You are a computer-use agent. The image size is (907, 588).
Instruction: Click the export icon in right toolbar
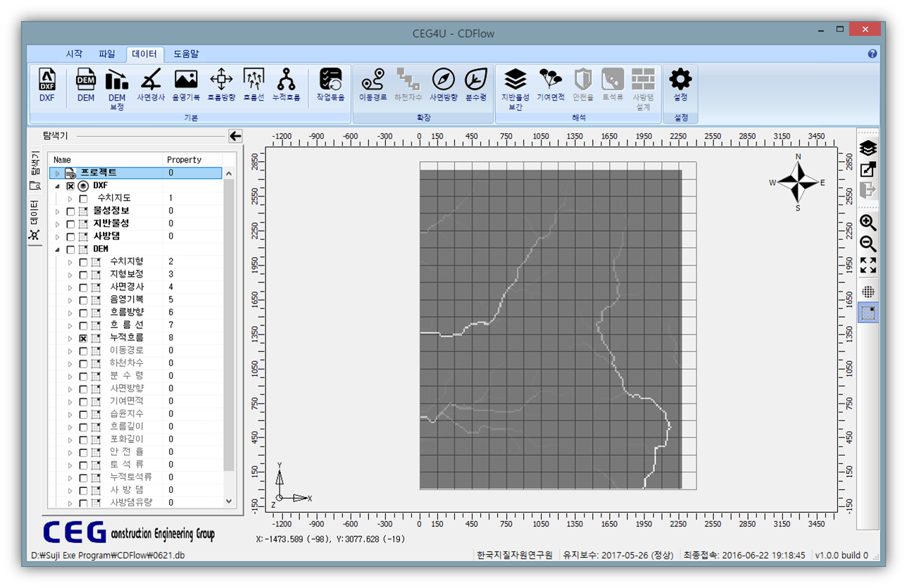[868, 169]
